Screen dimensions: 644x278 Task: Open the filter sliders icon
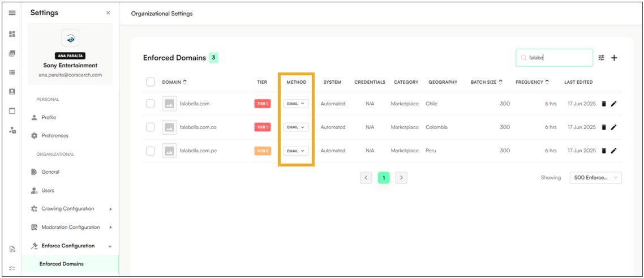(x=602, y=58)
